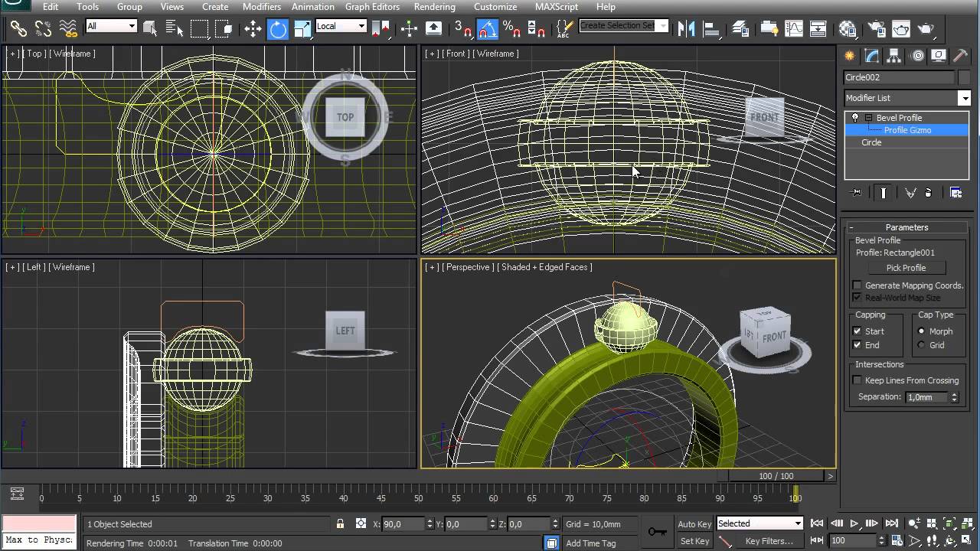Open Rendered Frame Window icon

pos(901,29)
